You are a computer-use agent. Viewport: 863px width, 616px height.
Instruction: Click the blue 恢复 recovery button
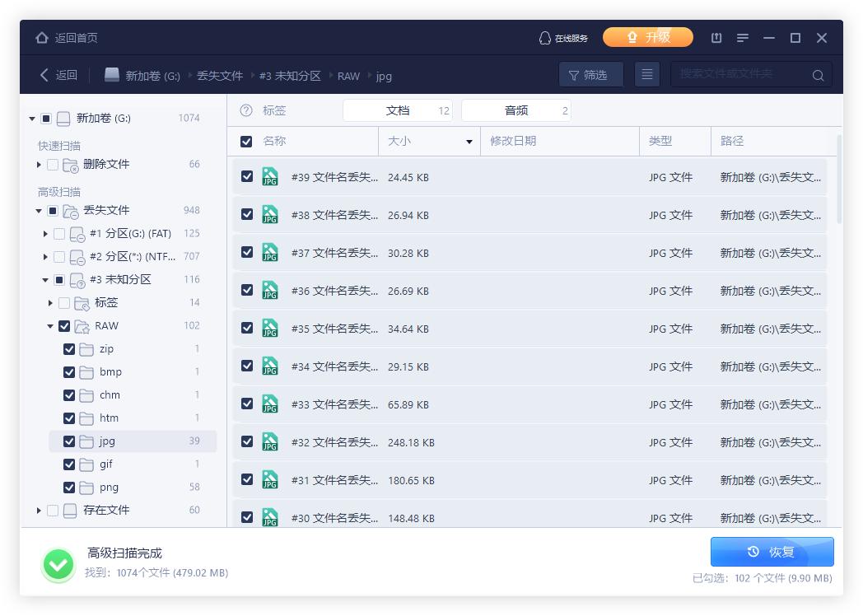click(772, 552)
